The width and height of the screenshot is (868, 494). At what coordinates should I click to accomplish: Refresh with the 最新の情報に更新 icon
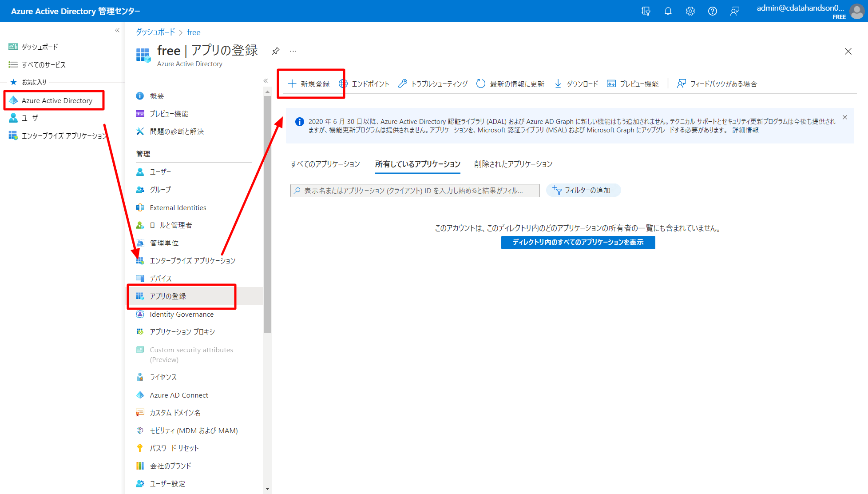[x=481, y=84]
